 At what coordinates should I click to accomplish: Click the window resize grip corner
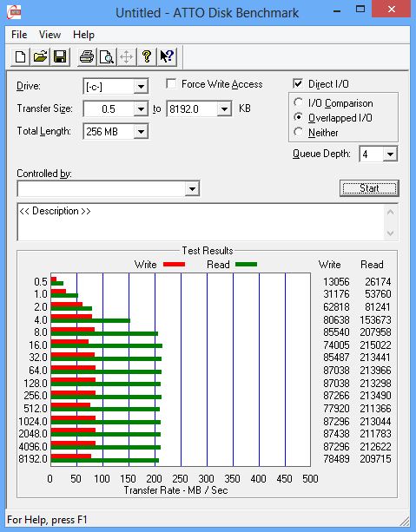point(405,521)
